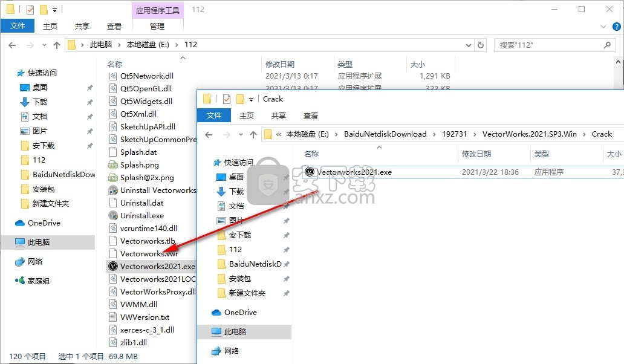Sort by 修改日期 column in Crack window
This screenshot has width=624, height=364.
476,154
